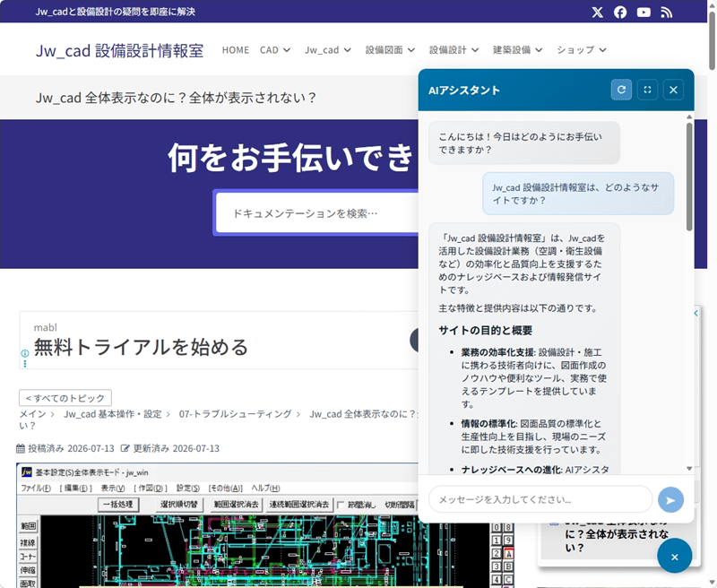Viewport: 717px width, 588px height.
Task: Select 面取 tool in Jw_cad screenshot
Action: point(28,584)
